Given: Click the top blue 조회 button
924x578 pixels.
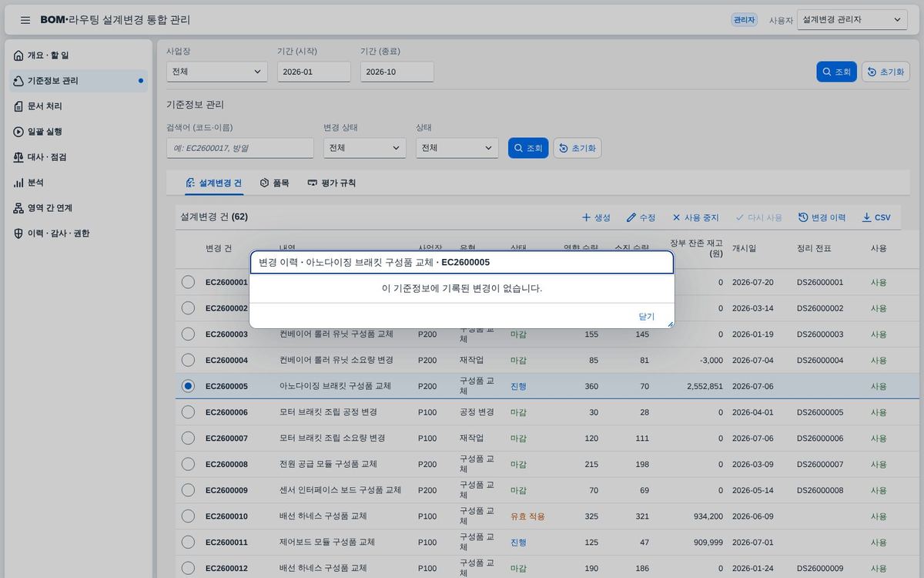Looking at the screenshot, I should tap(836, 72).
